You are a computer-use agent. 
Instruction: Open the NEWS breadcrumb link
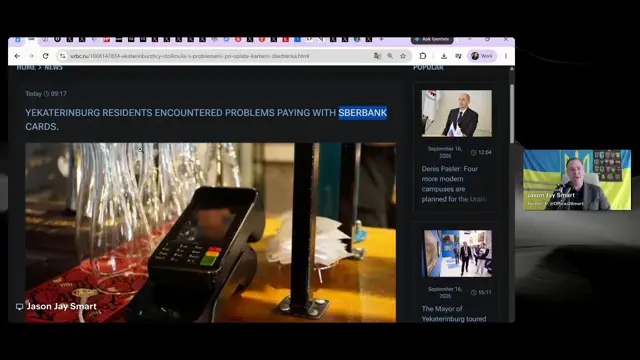pyautogui.click(x=53, y=67)
